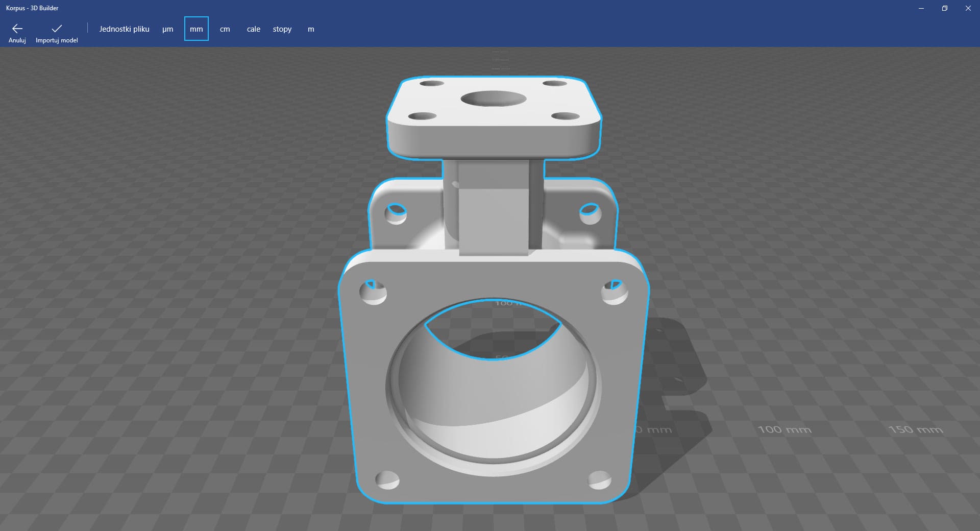Select micrometers (µm) as file unit
980x531 pixels.
pyautogui.click(x=167, y=29)
